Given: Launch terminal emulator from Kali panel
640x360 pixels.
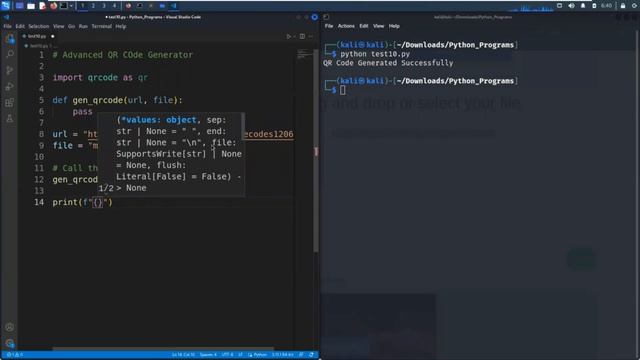Looking at the screenshot, I should [64, 6].
